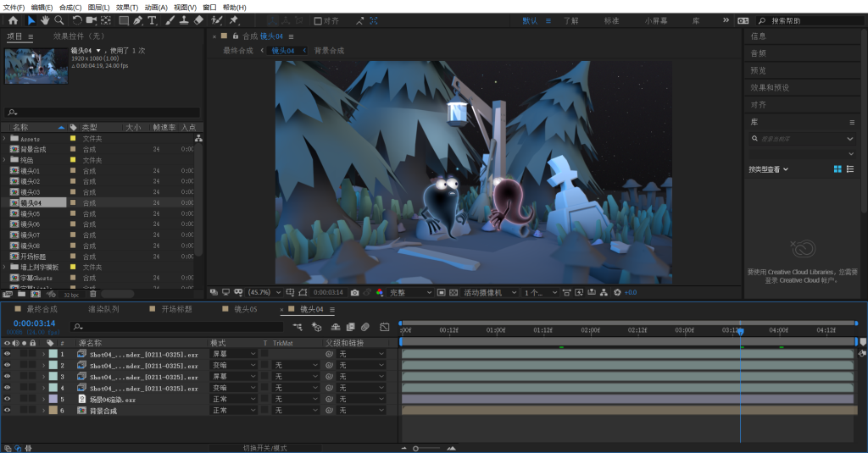The width and height of the screenshot is (868, 453).
Task: Select the Roto Brush tool
Action: pos(217,20)
